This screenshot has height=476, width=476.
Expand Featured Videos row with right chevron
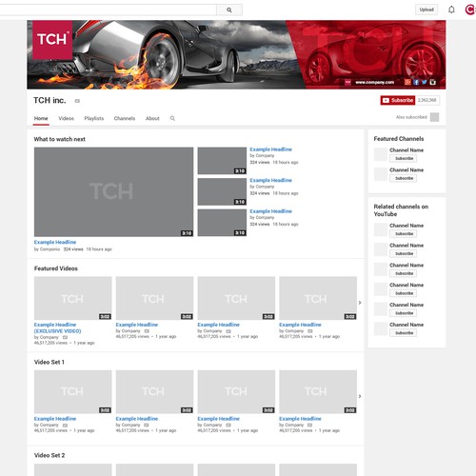(x=360, y=303)
